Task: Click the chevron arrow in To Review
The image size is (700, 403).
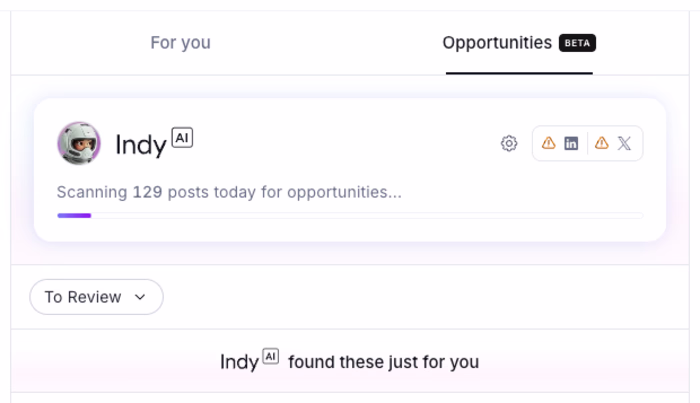Action: (140, 297)
